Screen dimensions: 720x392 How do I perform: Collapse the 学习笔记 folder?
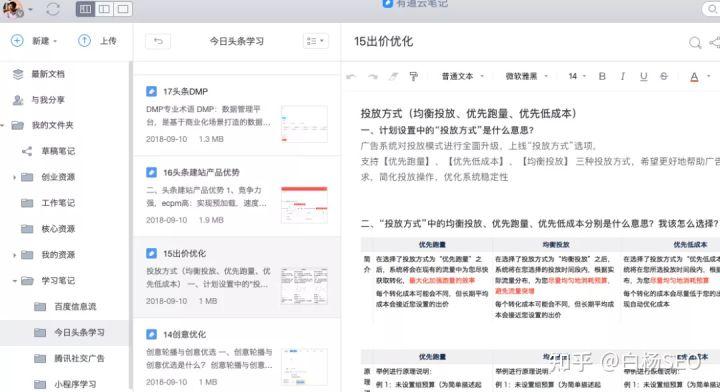(x=15, y=280)
